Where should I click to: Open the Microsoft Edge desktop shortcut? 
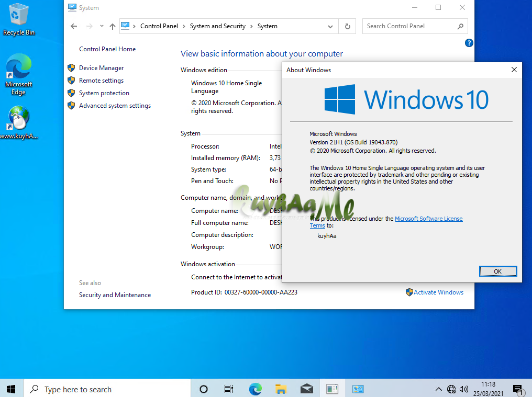(x=18, y=75)
